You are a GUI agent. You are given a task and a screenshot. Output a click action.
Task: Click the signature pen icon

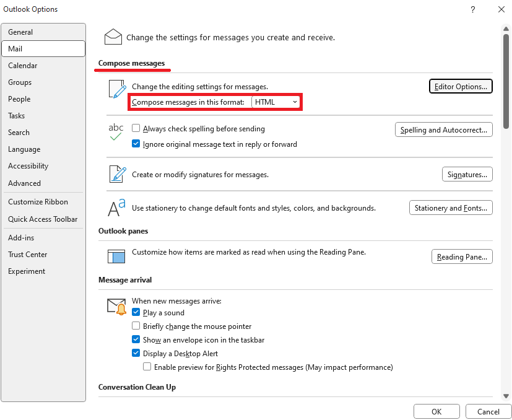(117, 174)
